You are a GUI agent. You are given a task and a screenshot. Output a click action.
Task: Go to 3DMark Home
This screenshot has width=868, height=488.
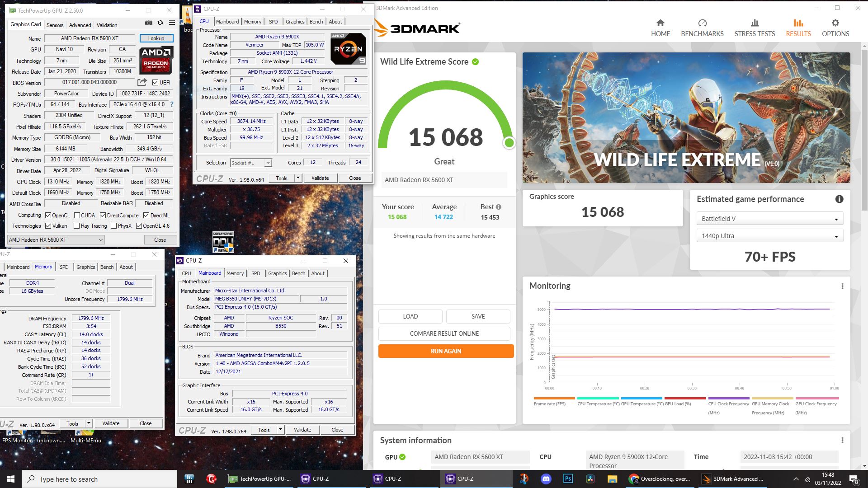(660, 28)
